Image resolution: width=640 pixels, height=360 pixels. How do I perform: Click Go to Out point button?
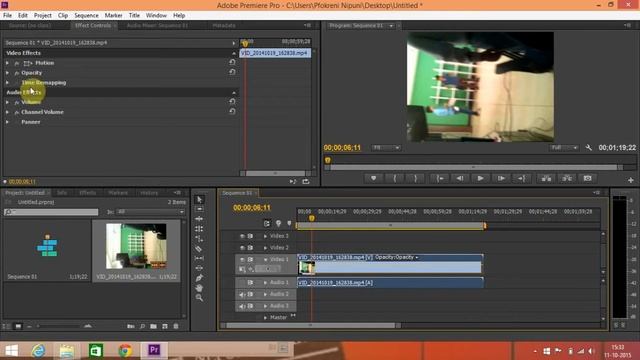pos(522,178)
